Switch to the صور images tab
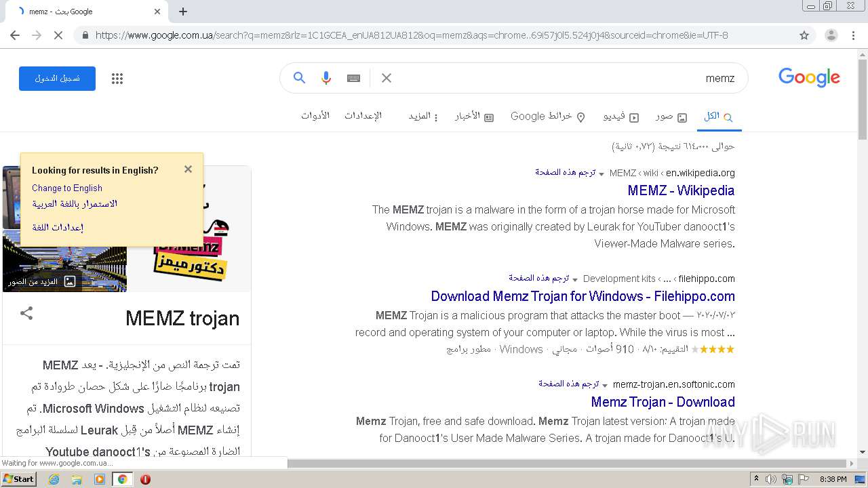 pyautogui.click(x=671, y=117)
